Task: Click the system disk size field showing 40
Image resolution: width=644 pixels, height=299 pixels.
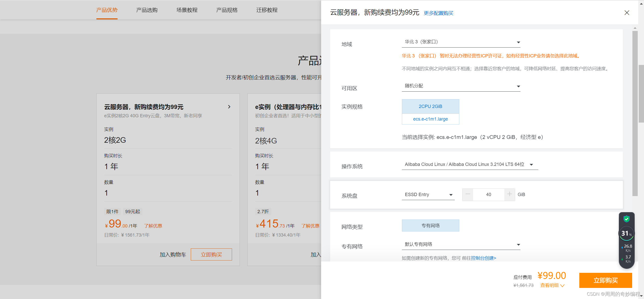Action: coord(488,195)
